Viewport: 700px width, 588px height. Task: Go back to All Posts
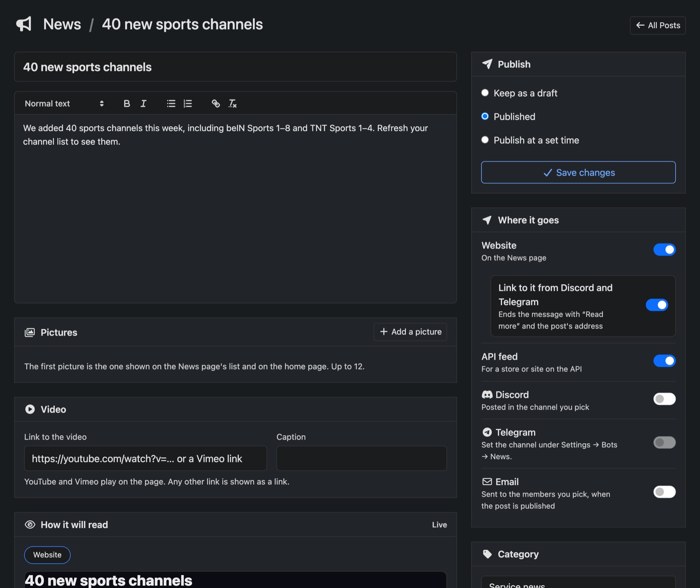(658, 25)
